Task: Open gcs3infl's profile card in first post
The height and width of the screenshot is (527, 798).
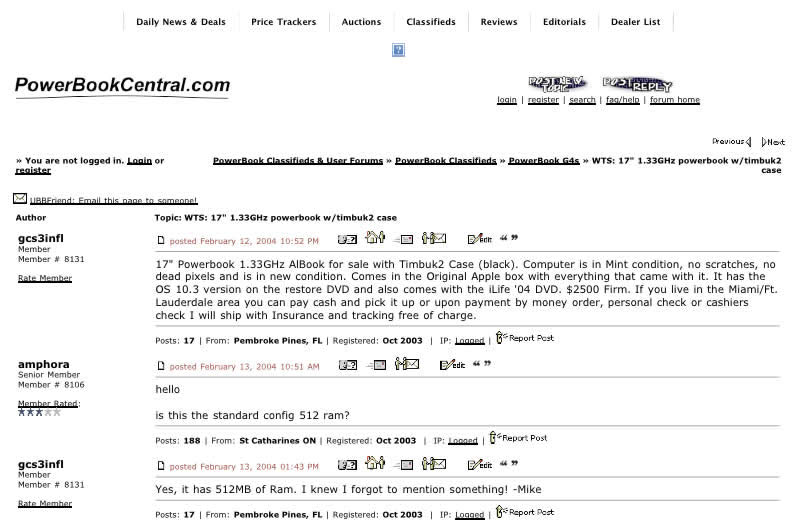Action: 347,239
